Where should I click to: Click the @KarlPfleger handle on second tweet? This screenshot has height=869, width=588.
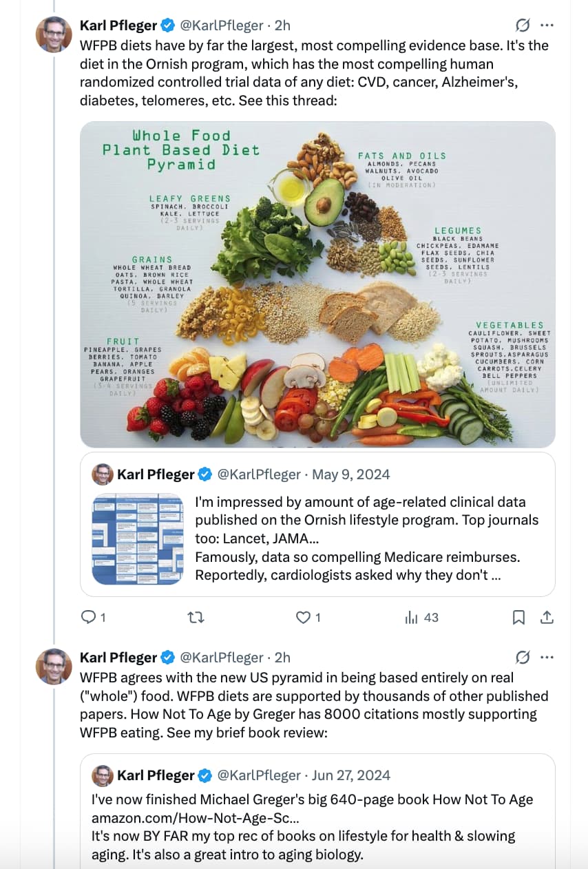tap(221, 658)
